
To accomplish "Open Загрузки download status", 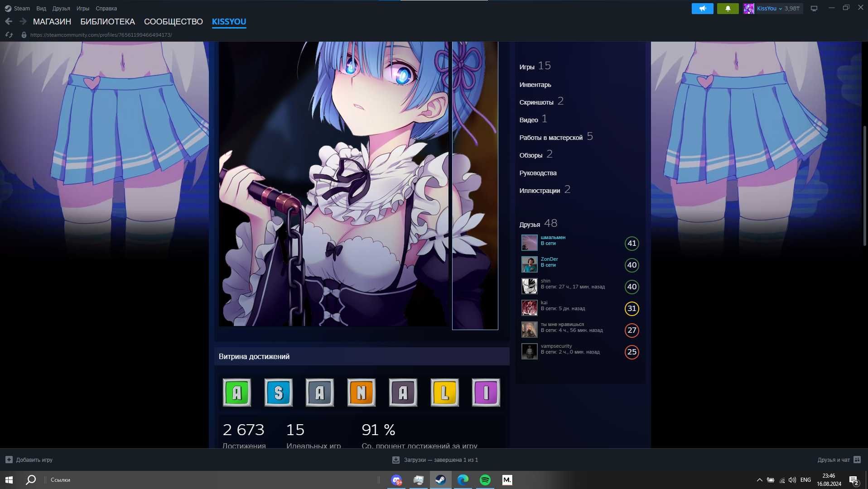I will (435, 460).
